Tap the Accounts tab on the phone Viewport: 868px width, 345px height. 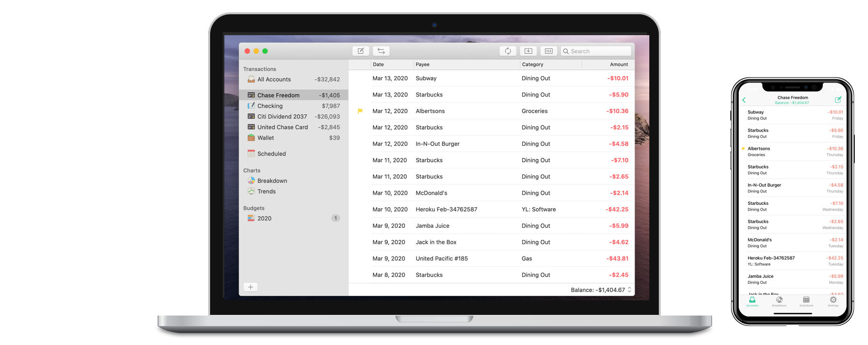(752, 302)
